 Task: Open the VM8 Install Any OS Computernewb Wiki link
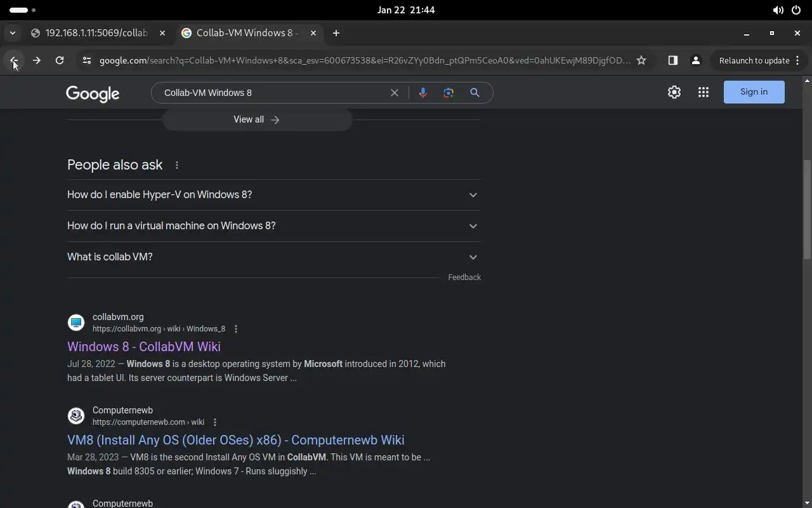click(x=236, y=440)
